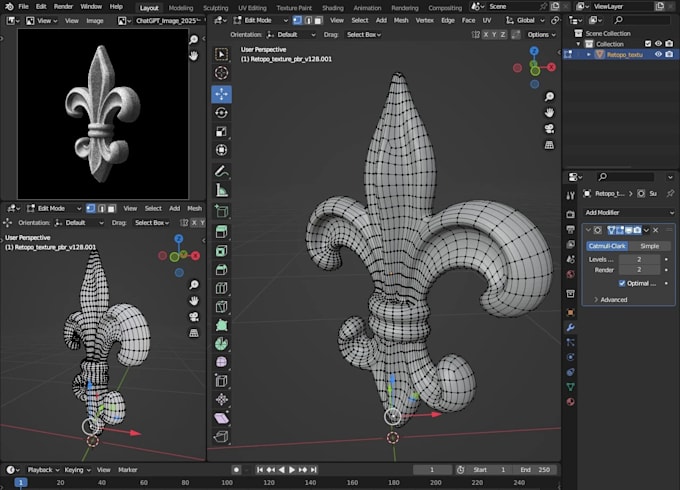Jump to the end frame
Image resolution: width=680 pixels, height=490 pixels.
click(314, 470)
